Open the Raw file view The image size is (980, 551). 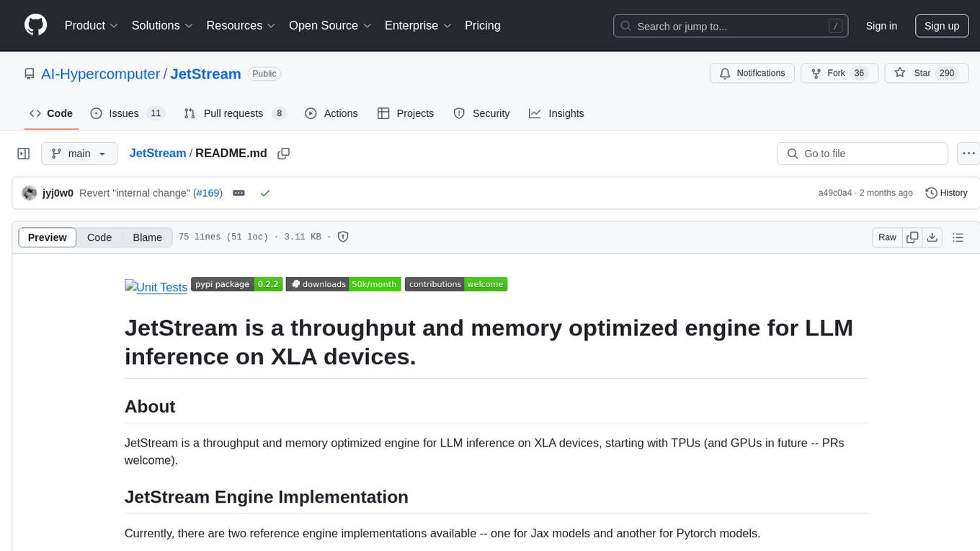pos(887,237)
